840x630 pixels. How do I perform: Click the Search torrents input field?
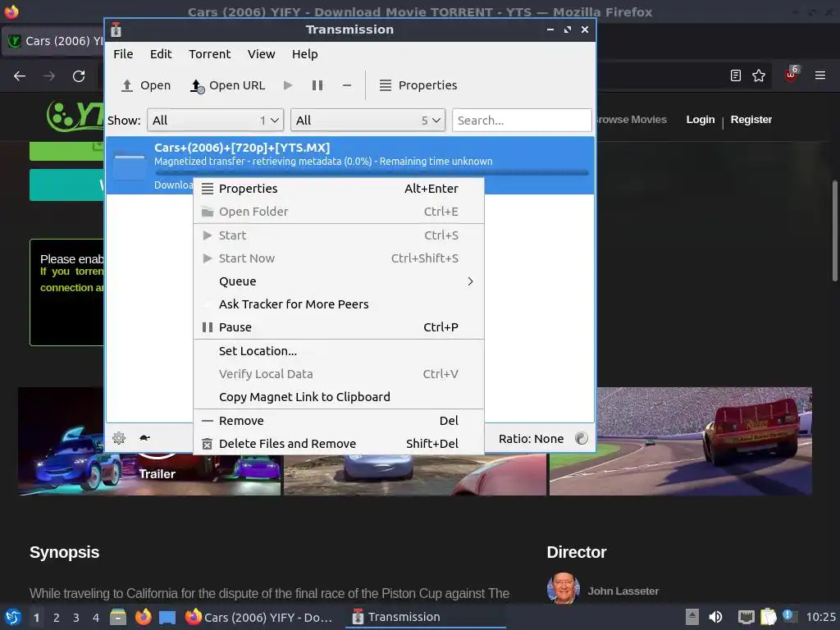[x=522, y=120]
